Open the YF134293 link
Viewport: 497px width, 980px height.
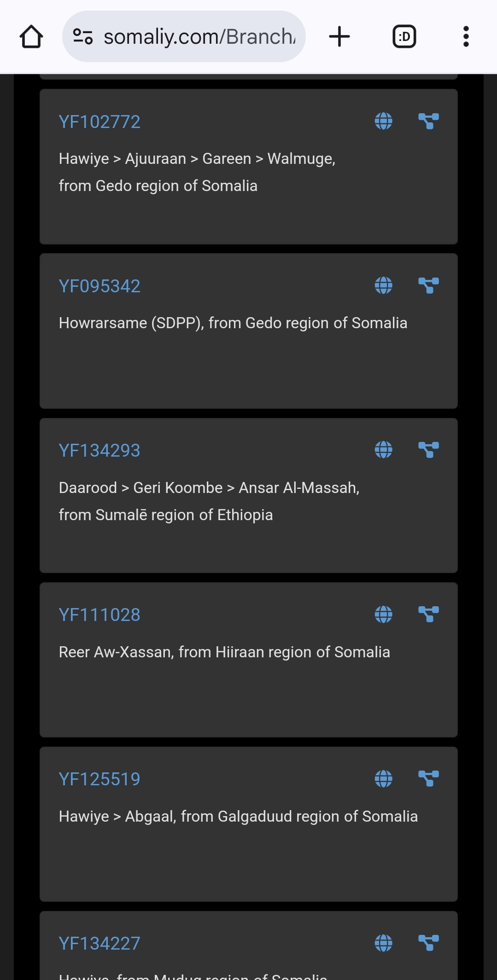99,451
